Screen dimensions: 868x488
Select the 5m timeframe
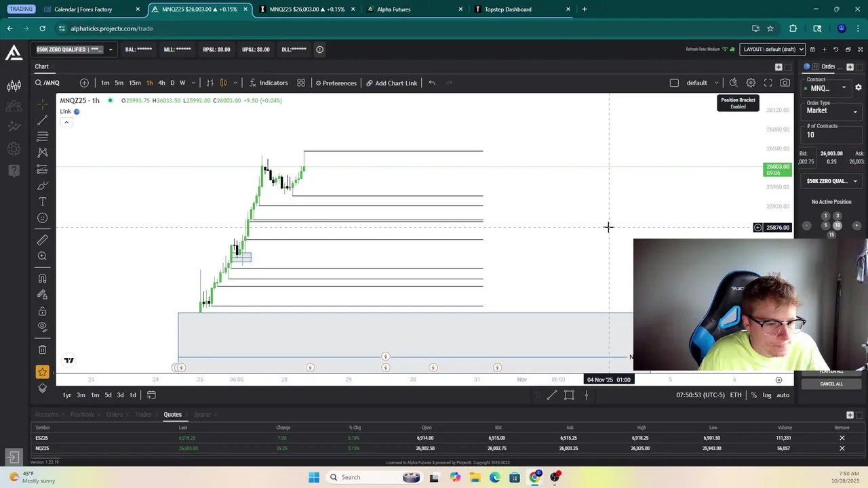(119, 83)
